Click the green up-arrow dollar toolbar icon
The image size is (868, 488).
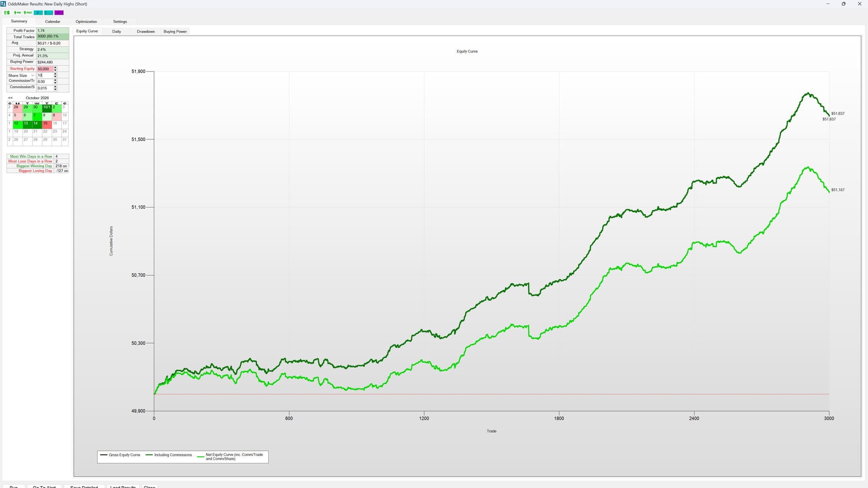point(7,13)
